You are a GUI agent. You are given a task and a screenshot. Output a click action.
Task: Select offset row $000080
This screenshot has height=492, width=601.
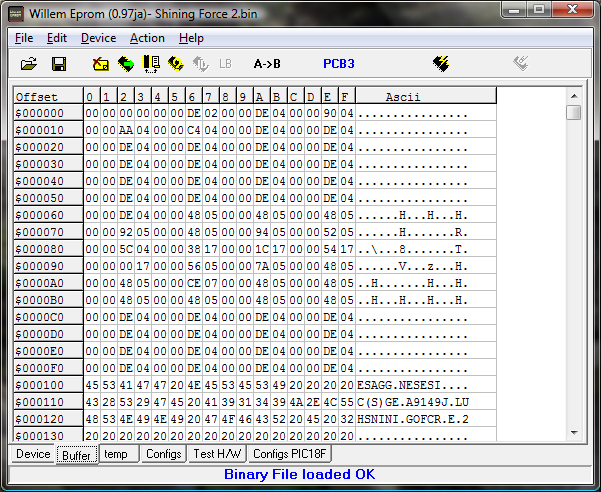click(48, 249)
